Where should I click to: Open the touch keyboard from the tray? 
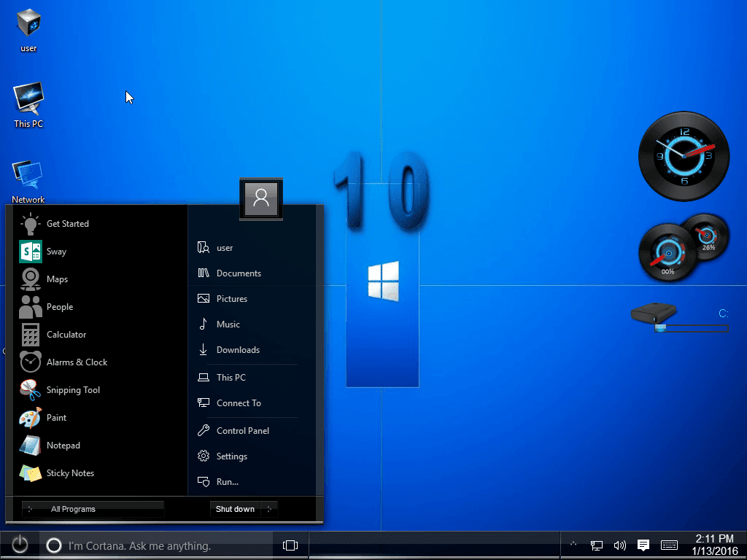(669, 545)
